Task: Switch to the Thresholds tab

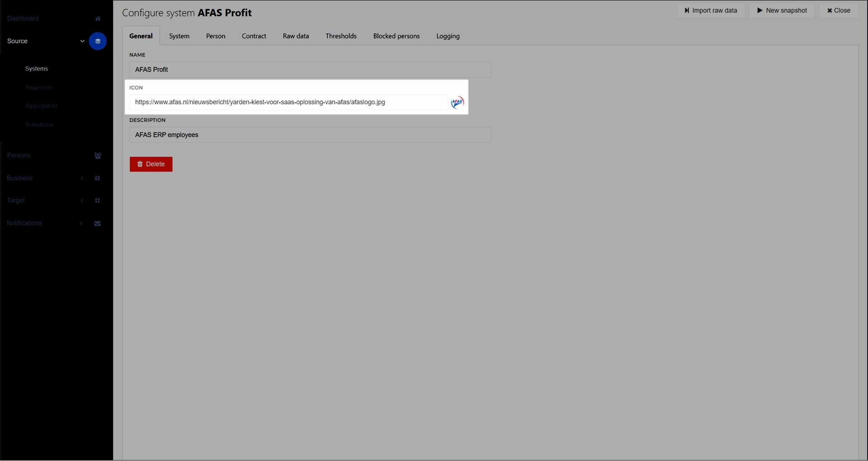Action: [x=341, y=36]
